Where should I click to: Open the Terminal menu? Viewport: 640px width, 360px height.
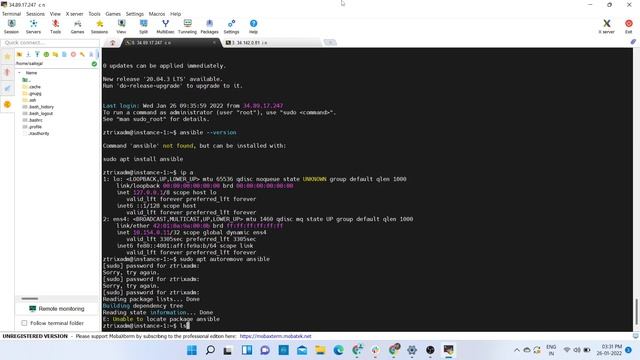coord(11,14)
